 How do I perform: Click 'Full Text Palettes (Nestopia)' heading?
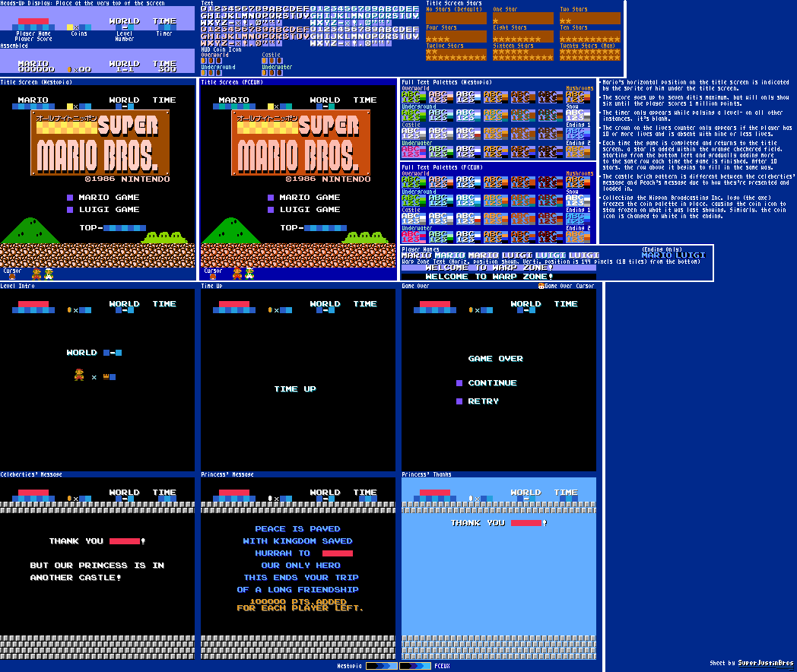446,82
